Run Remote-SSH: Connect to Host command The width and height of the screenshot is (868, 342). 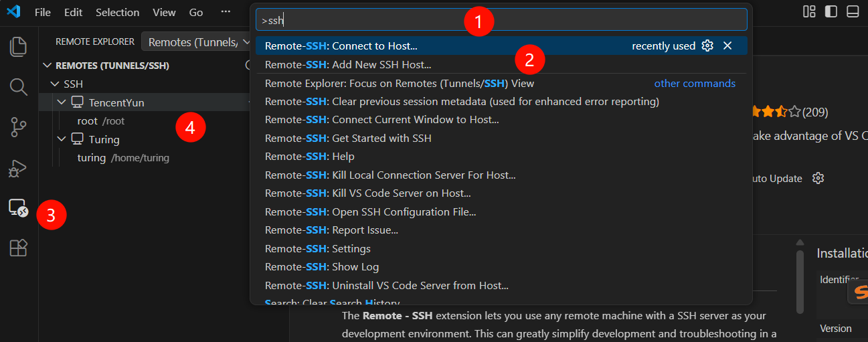(501, 46)
